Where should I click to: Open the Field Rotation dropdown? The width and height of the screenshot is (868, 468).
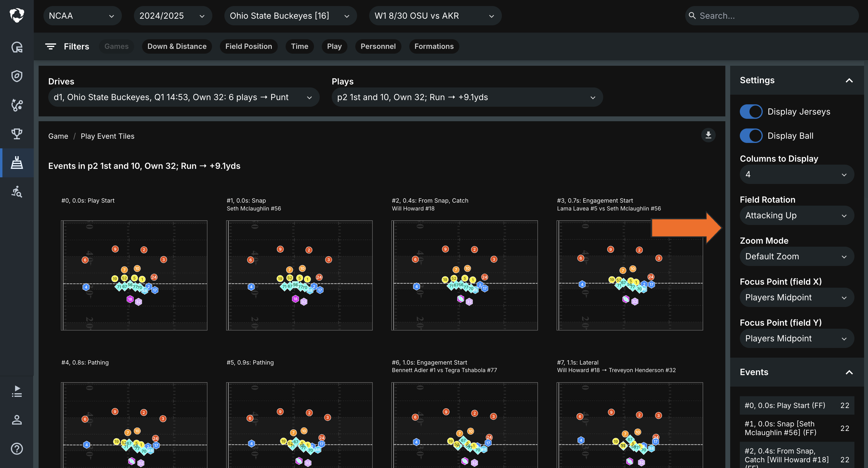coord(797,215)
